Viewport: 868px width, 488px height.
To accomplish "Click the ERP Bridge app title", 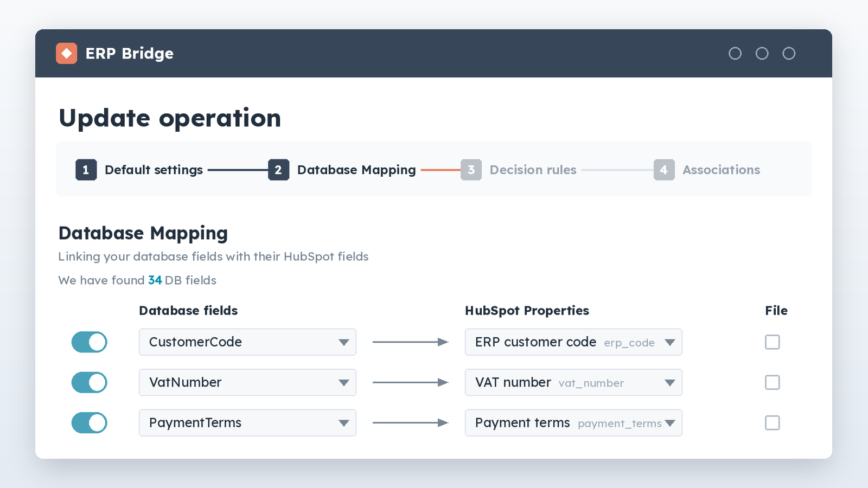I will pyautogui.click(x=129, y=54).
